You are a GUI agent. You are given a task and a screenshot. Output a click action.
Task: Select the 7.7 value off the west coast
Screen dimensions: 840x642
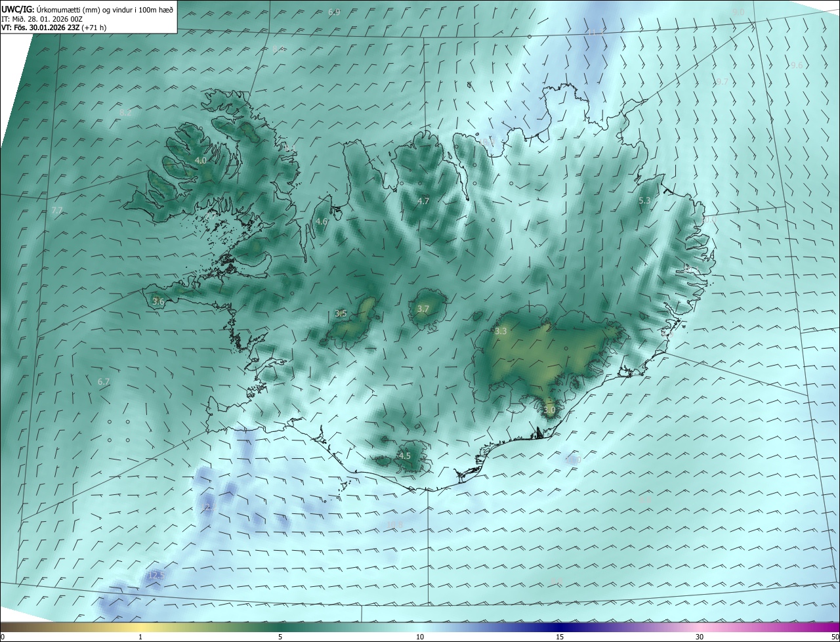click(57, 210)
